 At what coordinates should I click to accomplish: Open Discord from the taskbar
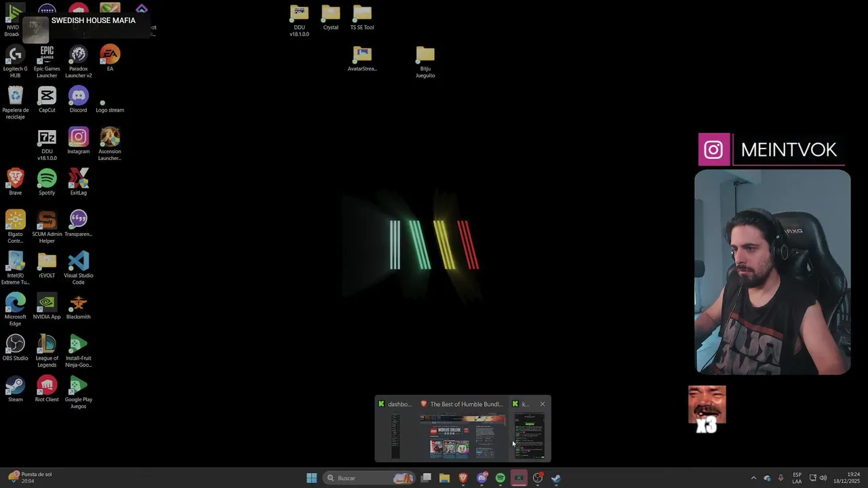pyautogui.click(x=481, y=478)
